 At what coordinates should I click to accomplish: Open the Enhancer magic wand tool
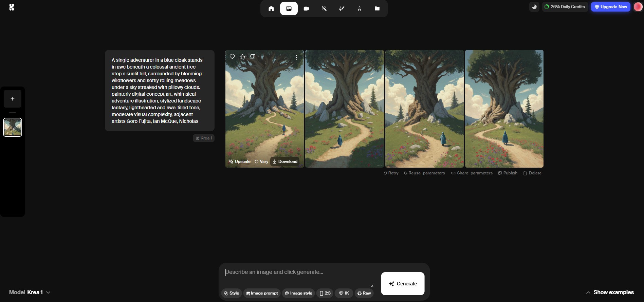click(324, 8)
